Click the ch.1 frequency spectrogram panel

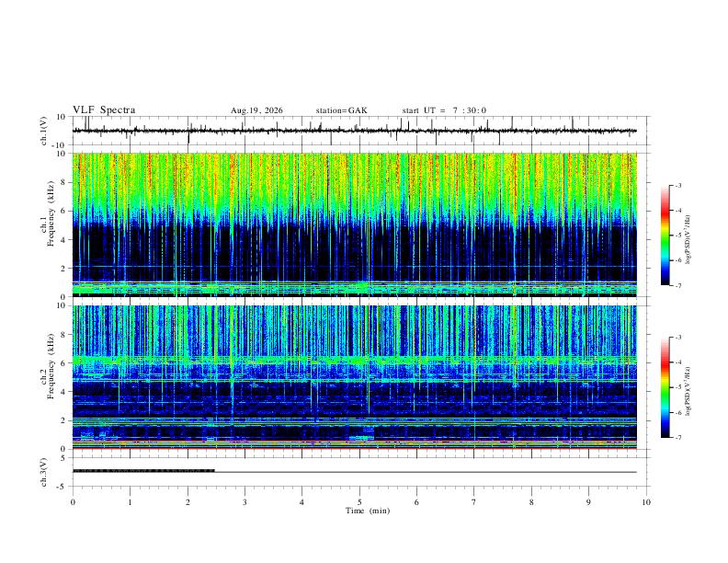coord(354,224)
